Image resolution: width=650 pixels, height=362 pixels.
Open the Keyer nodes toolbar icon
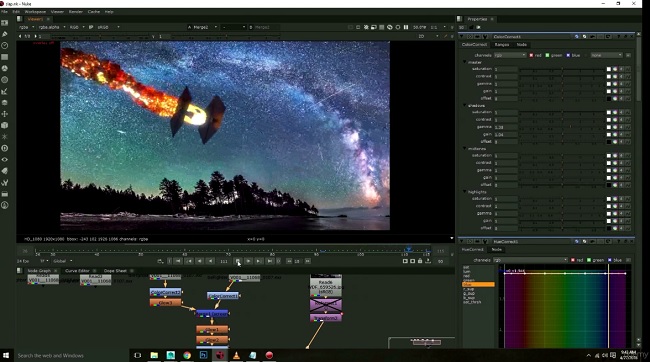tap(5, 91)
